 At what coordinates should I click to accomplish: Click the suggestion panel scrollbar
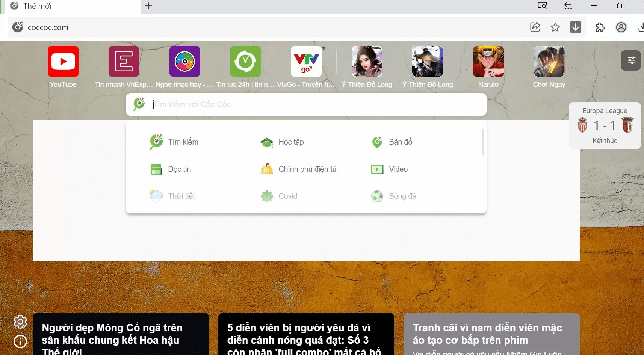[483, 142]
